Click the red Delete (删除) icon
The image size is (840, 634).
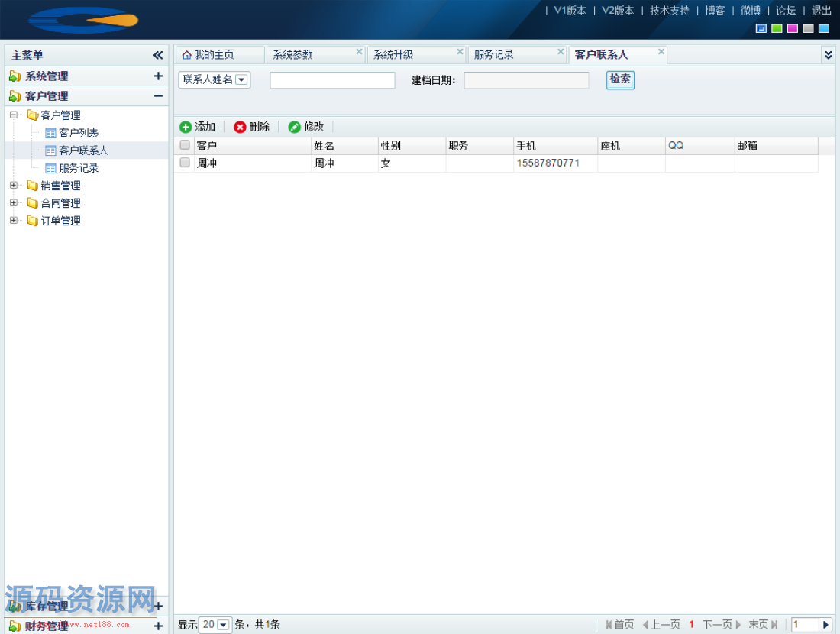(x=238, y=127)
